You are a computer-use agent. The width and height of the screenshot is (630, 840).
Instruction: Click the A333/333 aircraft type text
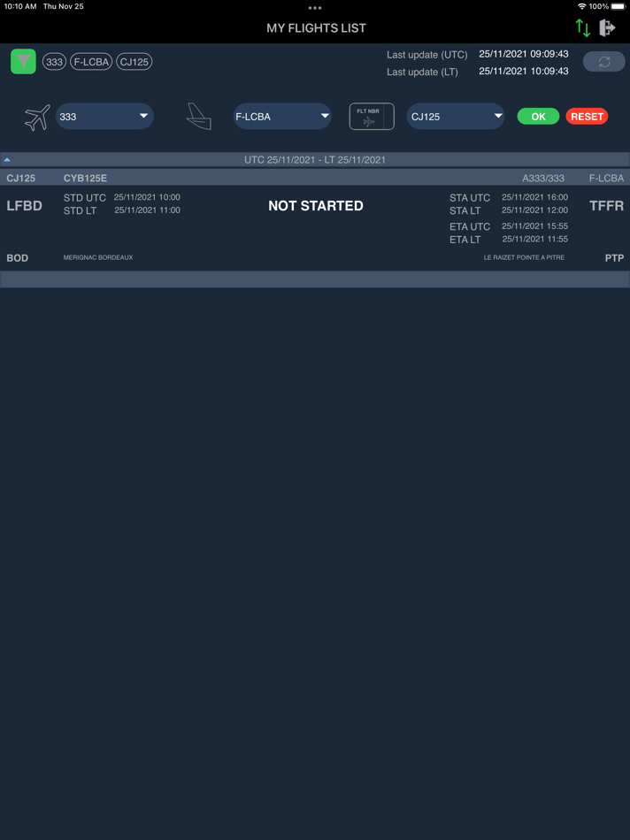click(x=543, y=179)
